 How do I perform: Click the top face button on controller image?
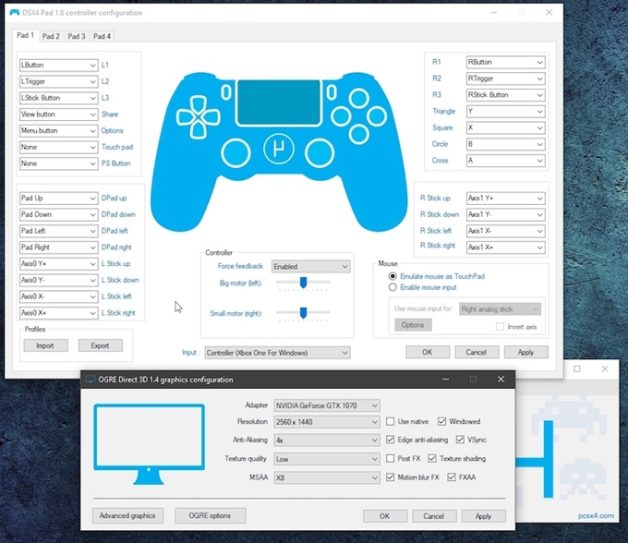[358, 98]
